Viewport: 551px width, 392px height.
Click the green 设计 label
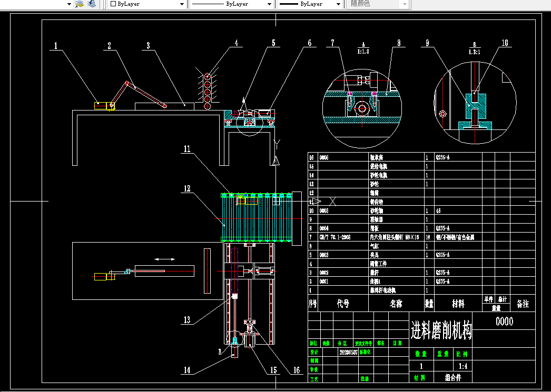pos(314,352)
